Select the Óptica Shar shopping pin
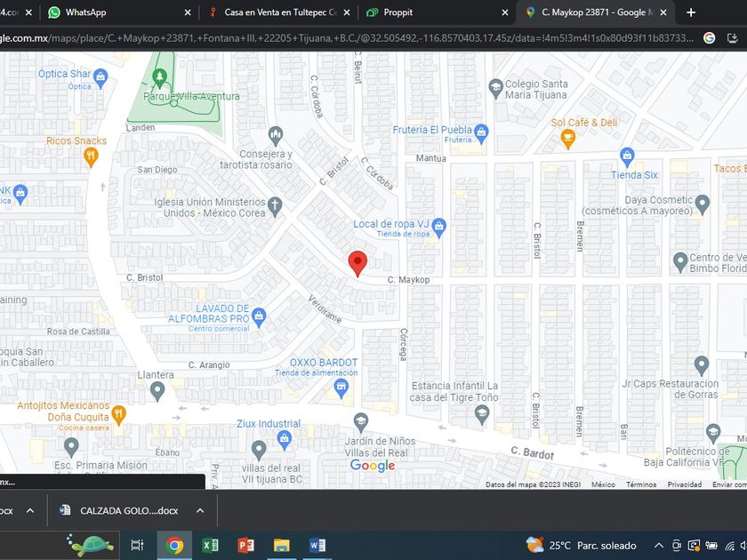The width and height of the screenshot is (747, 560). point(100,78)
